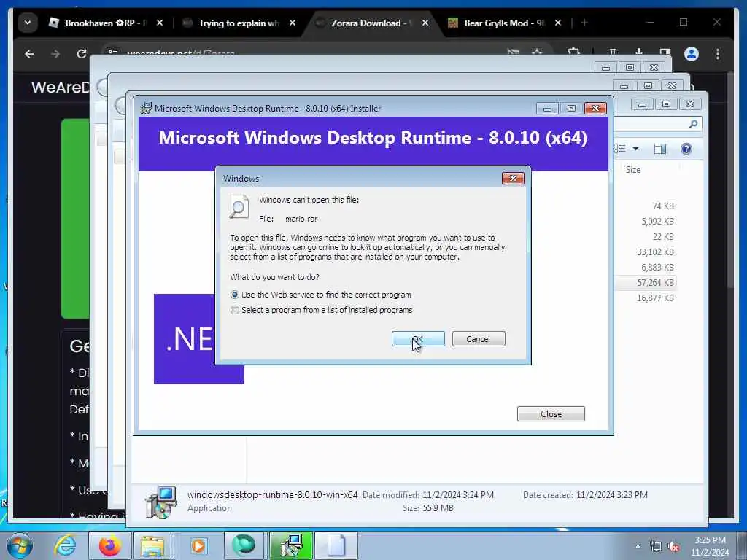Click the browser back arrow
The image size is (747, 560).
coord(29,54)
